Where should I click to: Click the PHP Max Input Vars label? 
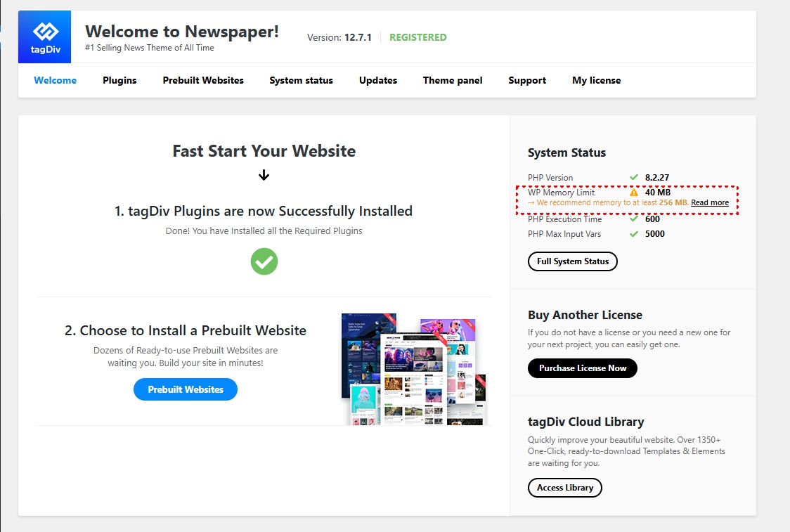[564, 234]
